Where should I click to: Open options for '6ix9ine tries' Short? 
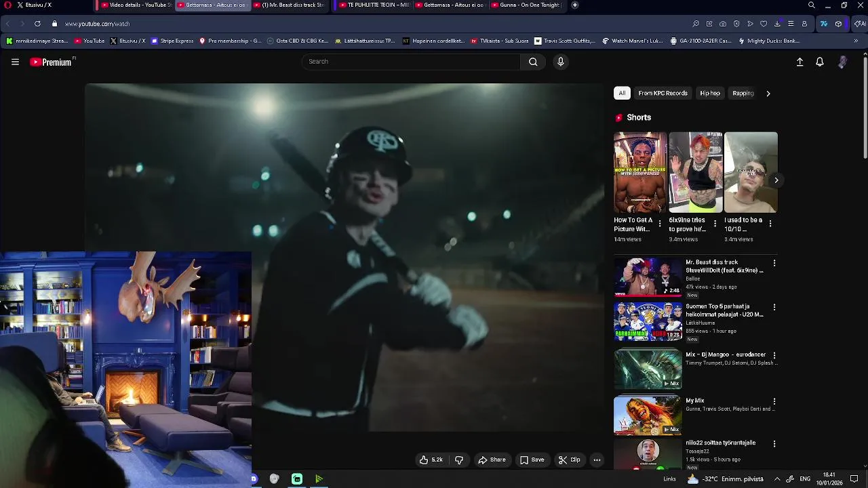[715, 223]
